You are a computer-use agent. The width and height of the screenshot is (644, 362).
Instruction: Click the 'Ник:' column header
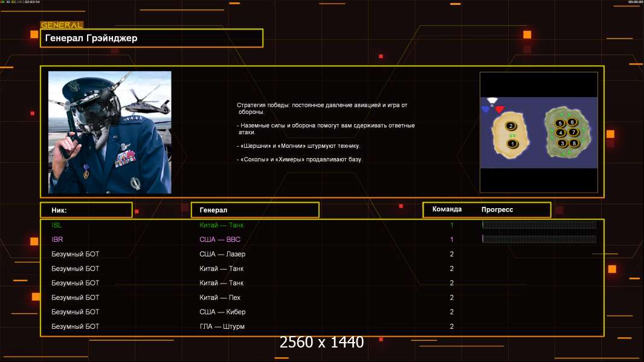pos(86,210)
